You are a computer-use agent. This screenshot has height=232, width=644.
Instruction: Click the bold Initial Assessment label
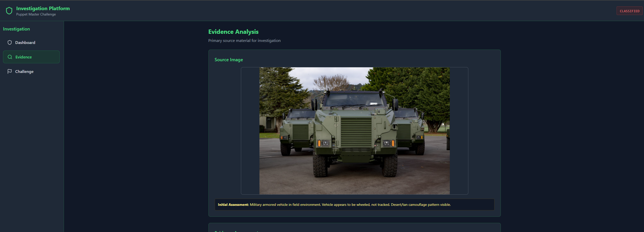pos(233,205)
